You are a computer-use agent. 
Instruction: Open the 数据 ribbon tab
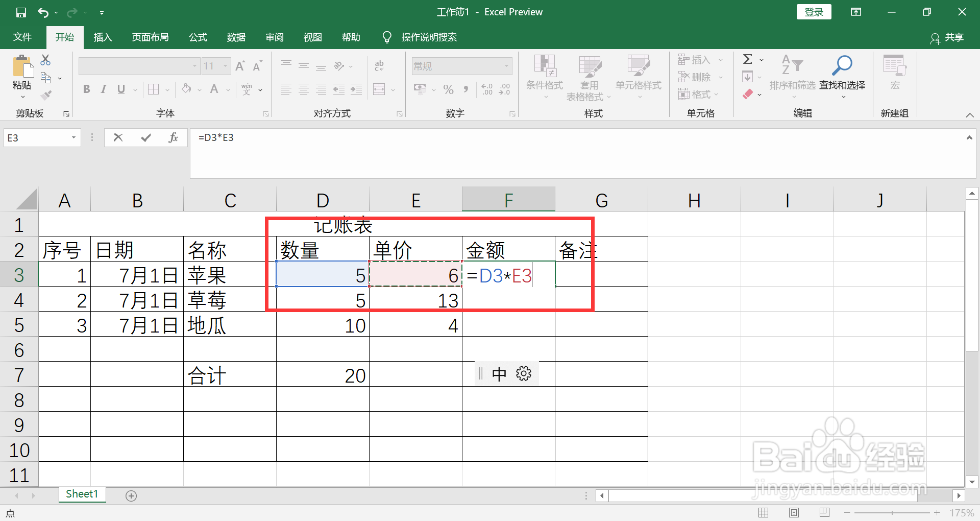point(235,37)
